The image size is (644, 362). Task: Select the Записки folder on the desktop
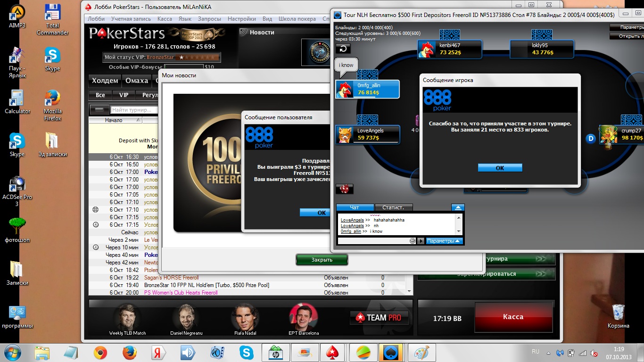click(x=17, y=273)
